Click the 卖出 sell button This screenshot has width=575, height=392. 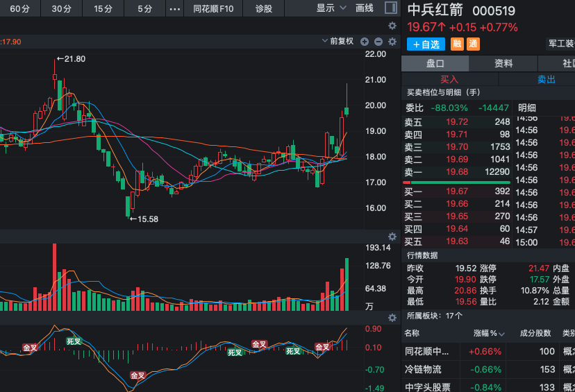[x=547, y=79]
